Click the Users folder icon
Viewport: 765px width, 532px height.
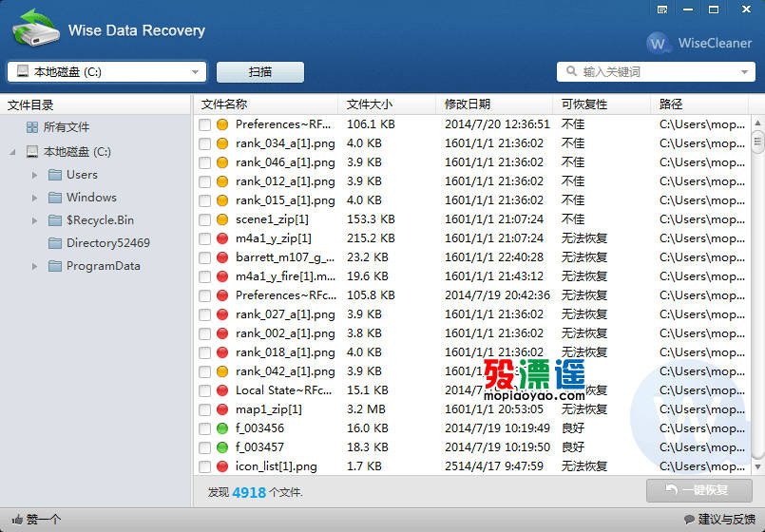coord(55,175)
